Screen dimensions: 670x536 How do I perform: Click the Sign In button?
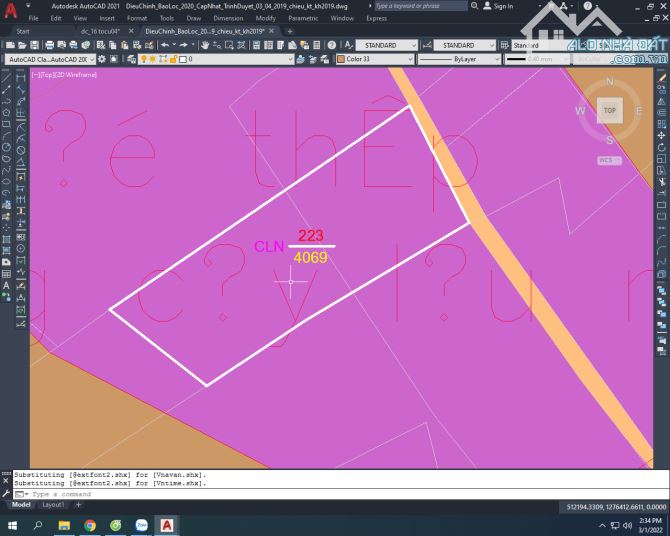[500, 6]
